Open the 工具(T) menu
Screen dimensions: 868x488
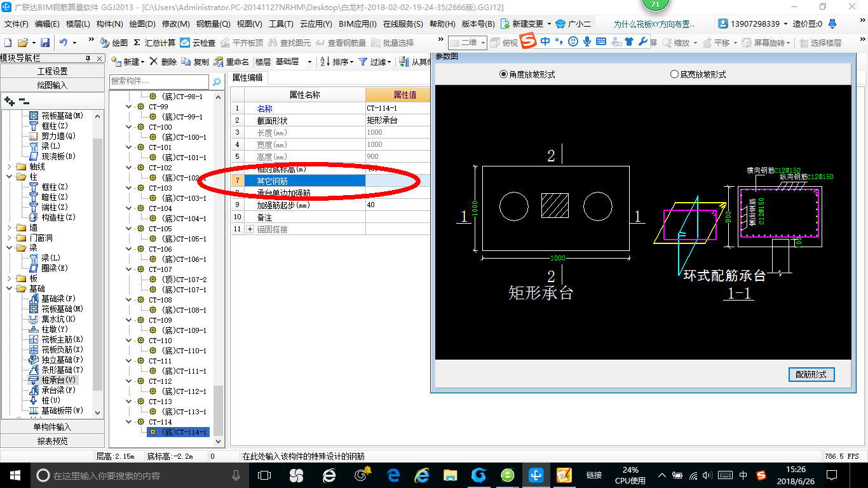pyautogui.click(x=281, y=24)
